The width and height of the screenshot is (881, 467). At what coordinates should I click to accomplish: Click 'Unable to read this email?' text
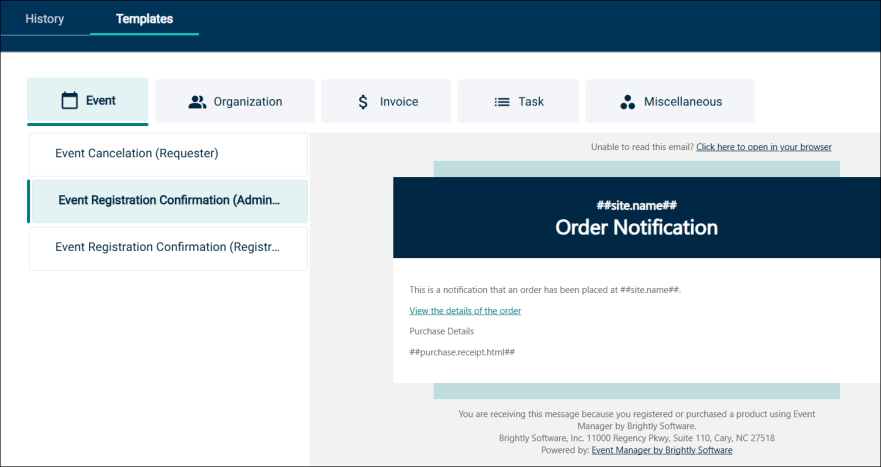(x=642, y=147)
